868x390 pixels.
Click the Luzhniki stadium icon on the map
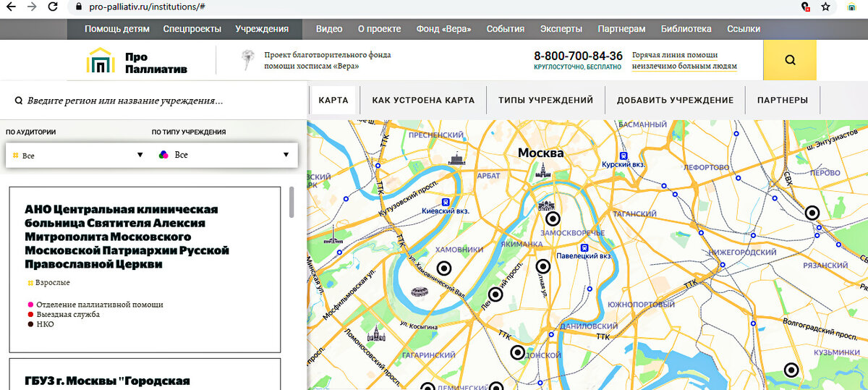[419, 292]
